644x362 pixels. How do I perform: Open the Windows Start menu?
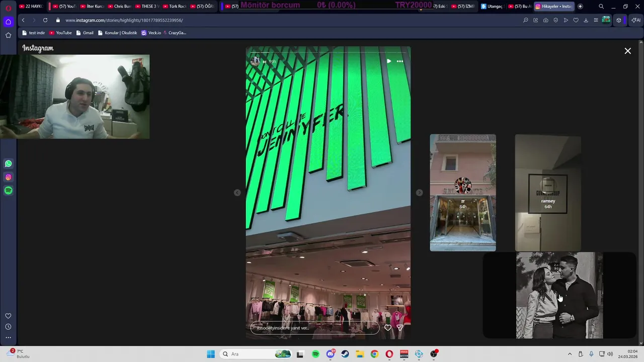click(211, 354)
